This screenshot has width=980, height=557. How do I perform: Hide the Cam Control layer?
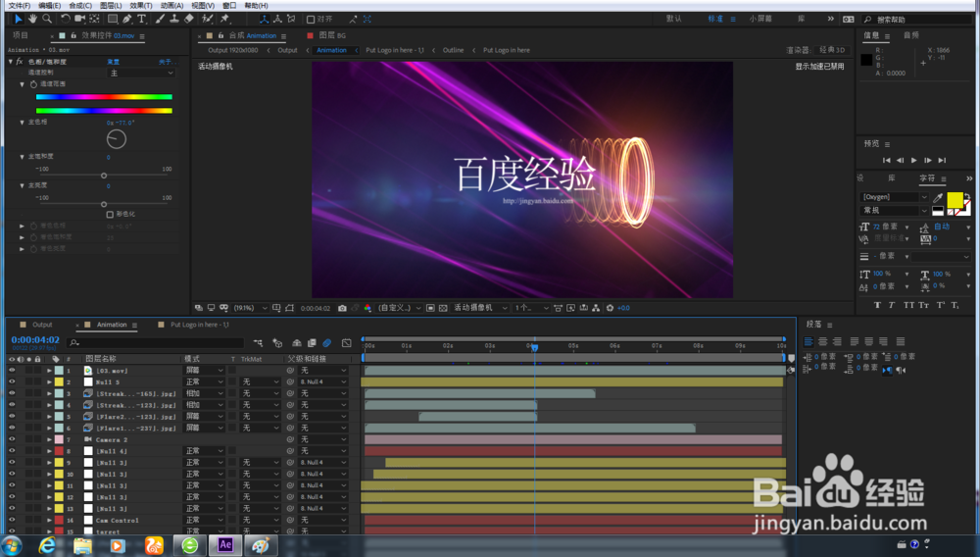pyautogui.click(x=11, y=520)
